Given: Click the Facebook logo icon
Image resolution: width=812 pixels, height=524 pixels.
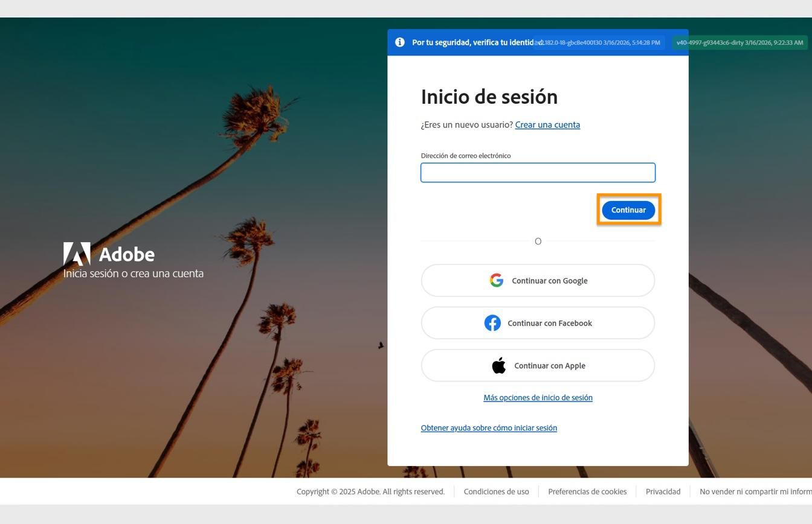Looking at the screenshot, I should [x=493, y=323].
